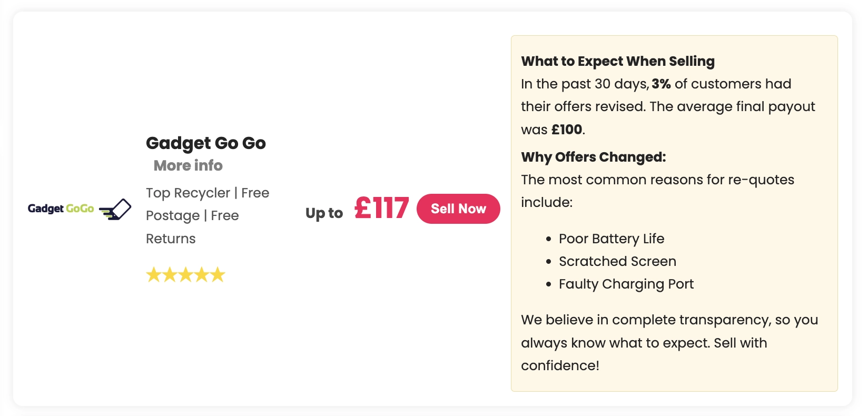Image resolution: width=868 pixels, height=416 pixels.
Task: Click the bold £100 average payout
Action: (x=567, y=130)
